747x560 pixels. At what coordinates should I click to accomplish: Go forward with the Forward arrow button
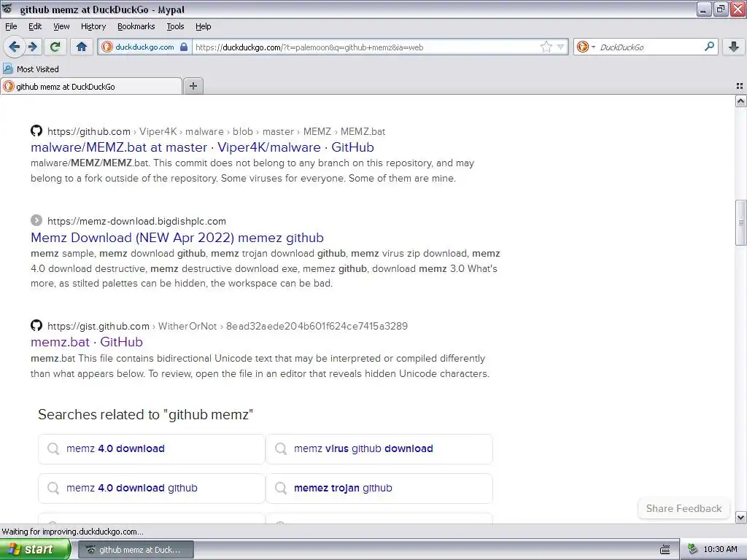click(32, 47)
